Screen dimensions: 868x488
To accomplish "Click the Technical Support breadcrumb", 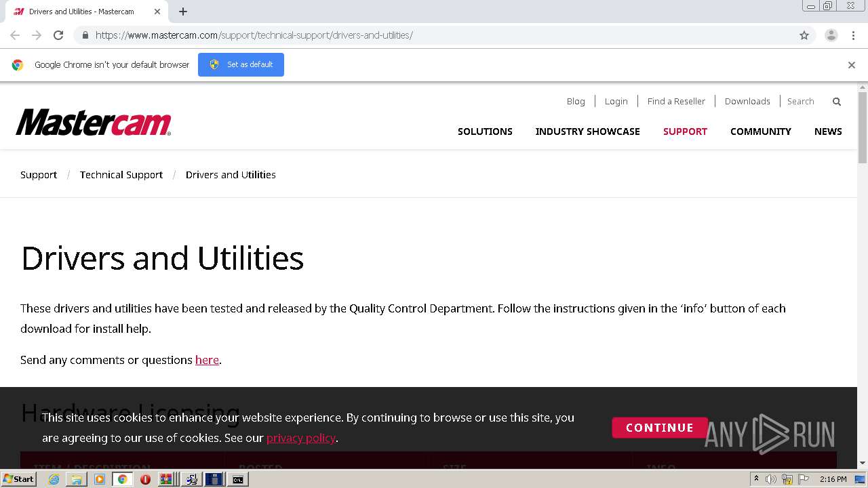I will [121, 175].
